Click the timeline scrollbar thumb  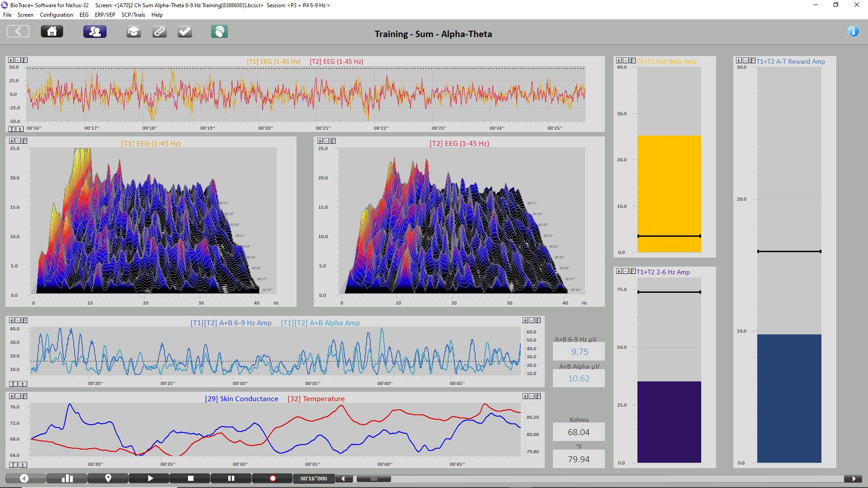373,479
